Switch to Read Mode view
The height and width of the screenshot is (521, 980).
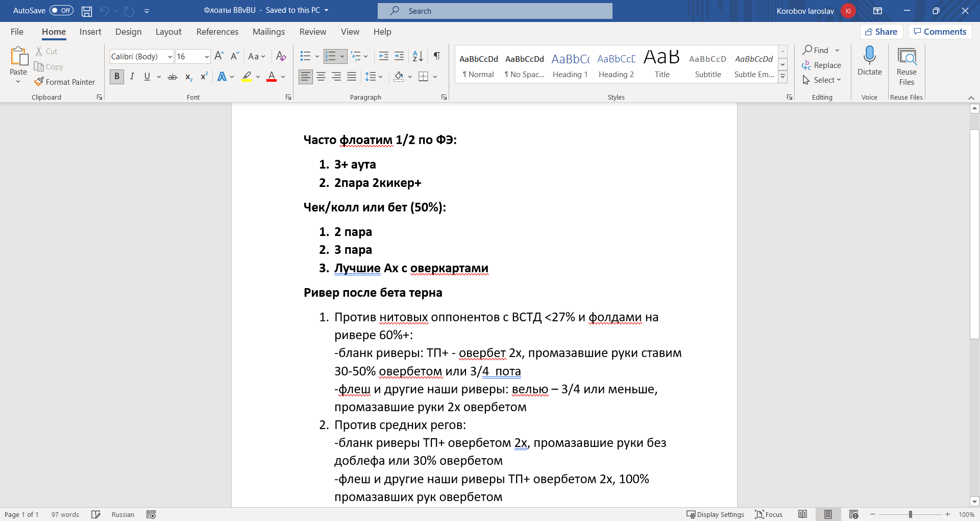click(802, 514)
